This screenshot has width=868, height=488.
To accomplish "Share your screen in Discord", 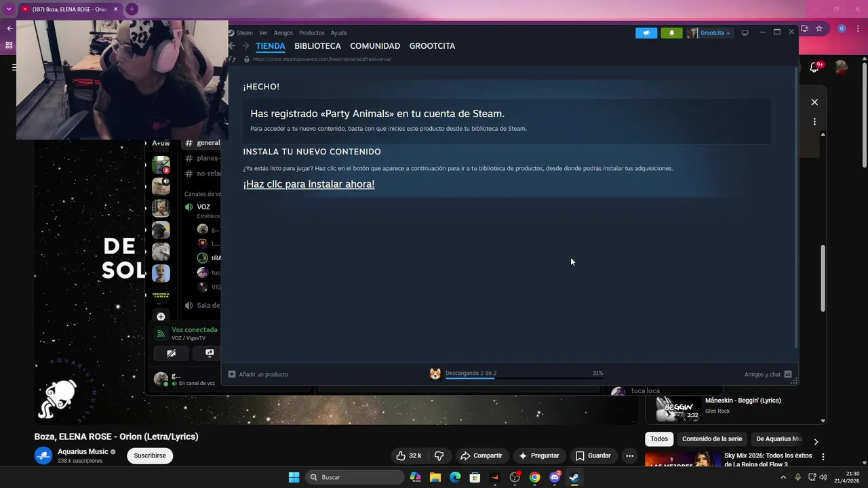I will 208,353.
